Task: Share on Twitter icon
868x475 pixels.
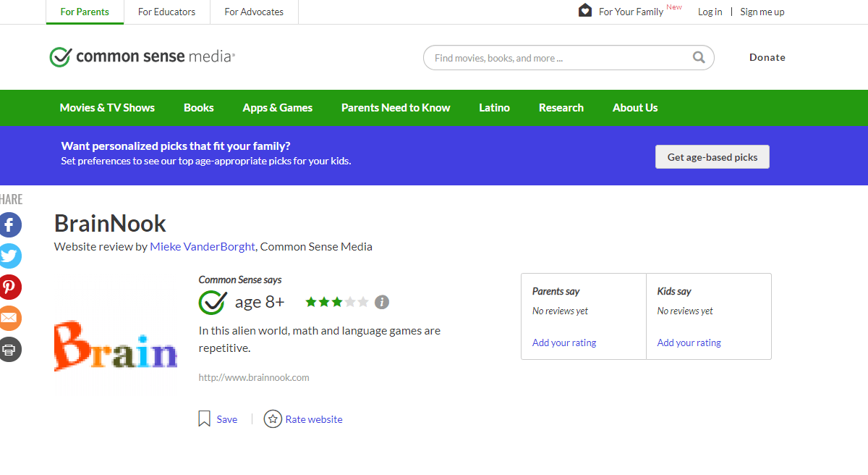Action: [x=9, y=256]
